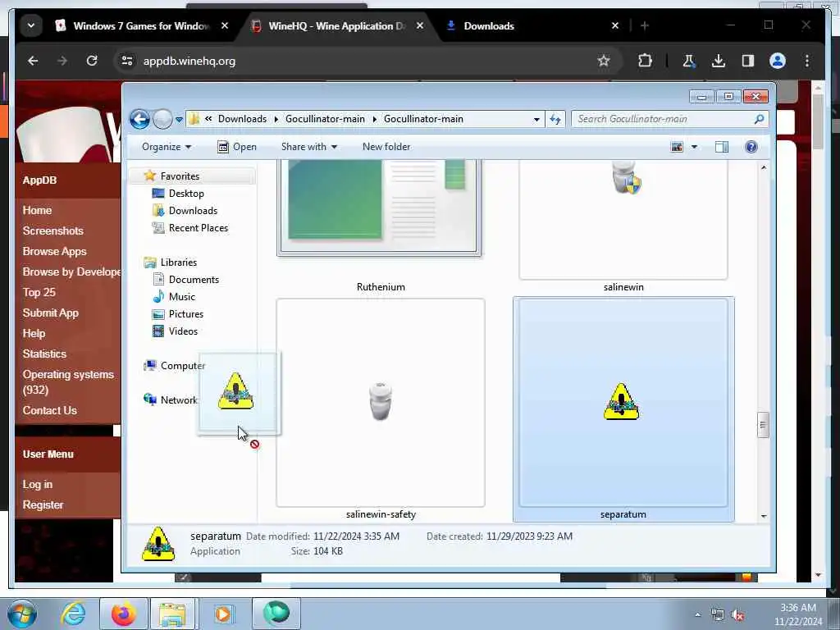Image resolution: width=840 pixels, height=630 pixels.
Task: Launch Firefox from the taskbar
Action: click(123, 614)
